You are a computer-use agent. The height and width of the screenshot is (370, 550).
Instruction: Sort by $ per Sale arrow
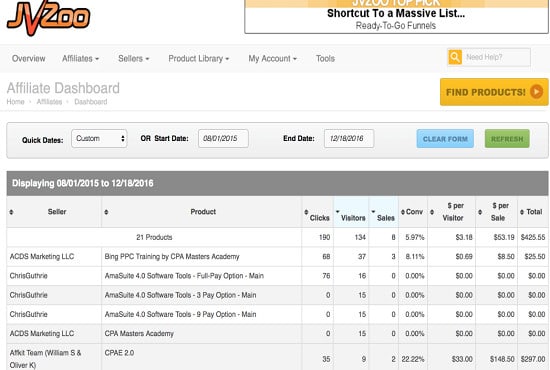click(x=480, y=212)
